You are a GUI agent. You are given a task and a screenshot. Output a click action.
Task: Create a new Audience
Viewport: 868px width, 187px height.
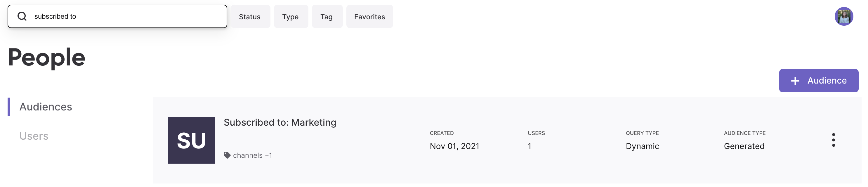[x=818, y=81]
